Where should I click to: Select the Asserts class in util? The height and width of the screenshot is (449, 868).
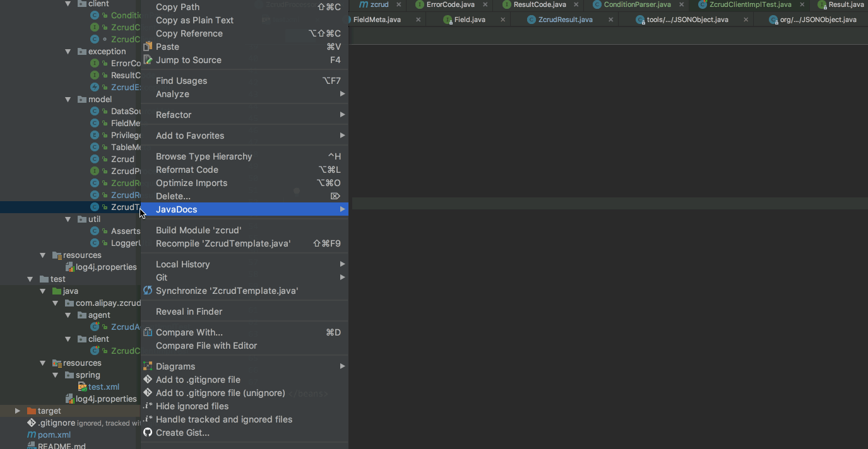coord(125,231)
